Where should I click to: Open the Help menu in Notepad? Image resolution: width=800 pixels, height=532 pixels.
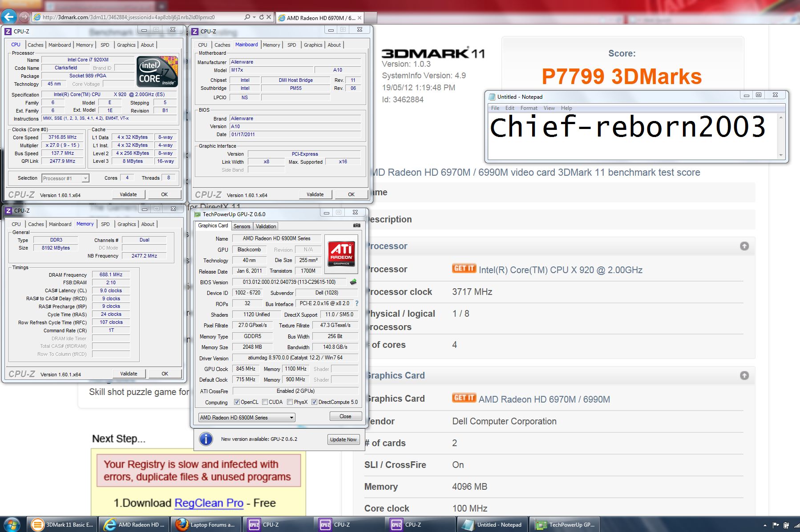[566, 108]
